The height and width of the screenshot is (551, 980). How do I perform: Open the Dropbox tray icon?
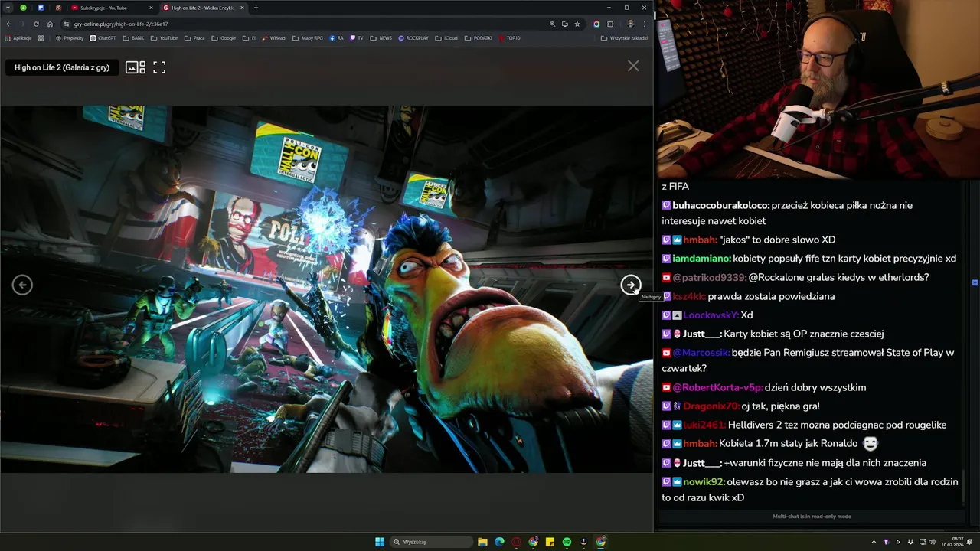point(910,542)
